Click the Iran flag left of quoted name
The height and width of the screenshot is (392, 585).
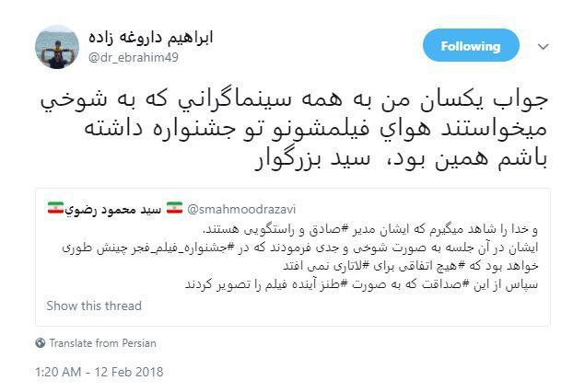click(58, 209)
